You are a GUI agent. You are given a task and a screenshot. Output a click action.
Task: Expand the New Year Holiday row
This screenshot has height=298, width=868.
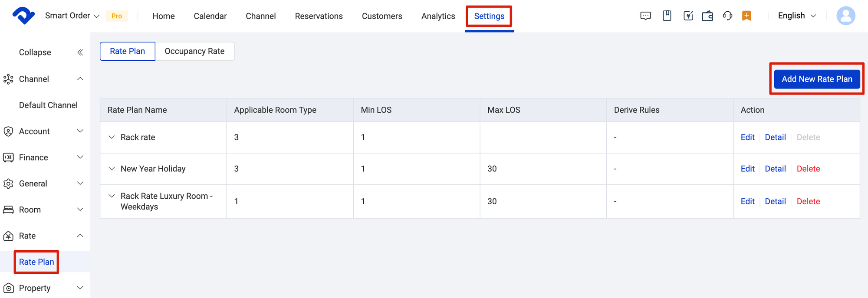click(112, 169)
